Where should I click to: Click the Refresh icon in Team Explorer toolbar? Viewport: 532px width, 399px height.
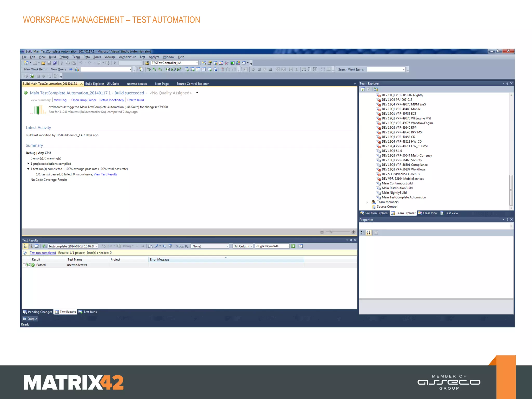363,89
